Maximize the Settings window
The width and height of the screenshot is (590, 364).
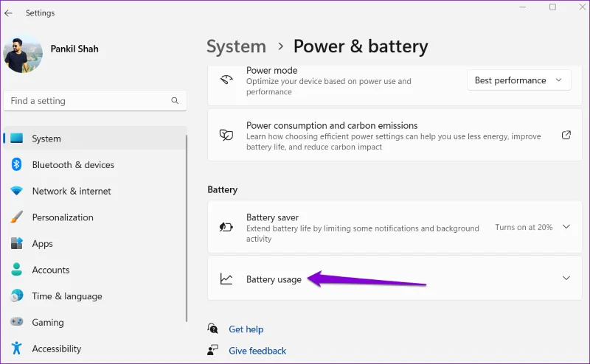[x=552, y=7]
